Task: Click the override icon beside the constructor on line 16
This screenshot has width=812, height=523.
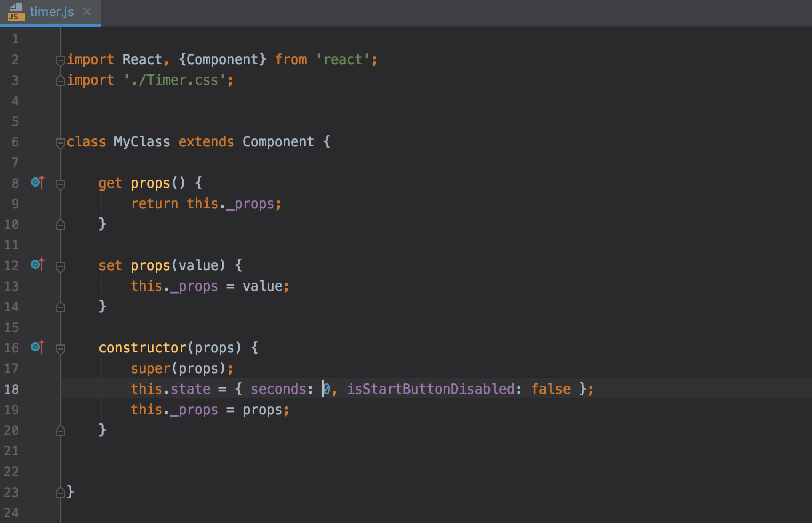Action: [37, 347]
